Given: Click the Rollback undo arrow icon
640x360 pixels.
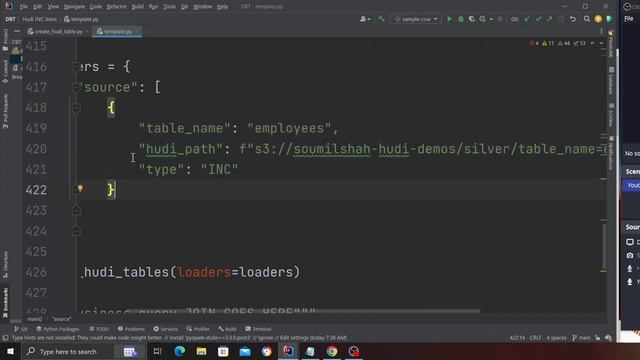Looking at the screenshot, I should [x=573, y=19].
